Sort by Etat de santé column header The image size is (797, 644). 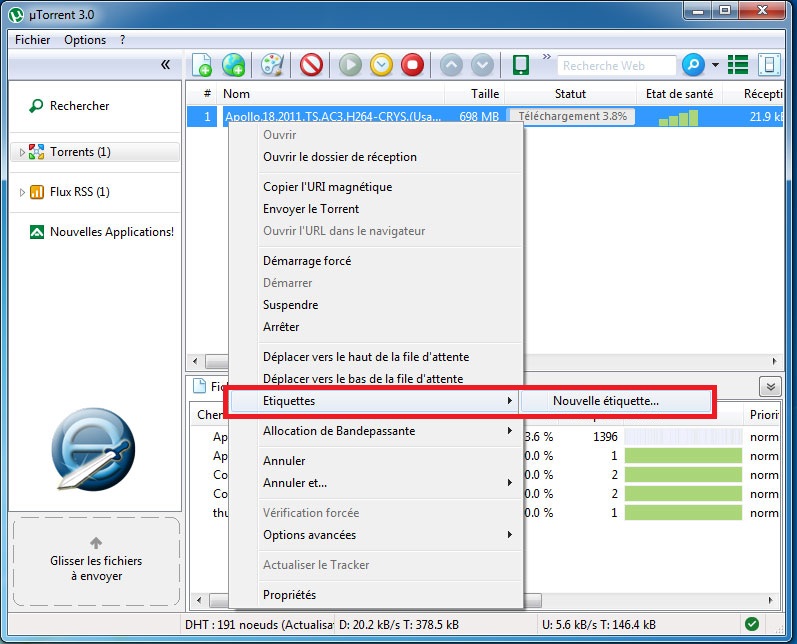pos(679,94)
